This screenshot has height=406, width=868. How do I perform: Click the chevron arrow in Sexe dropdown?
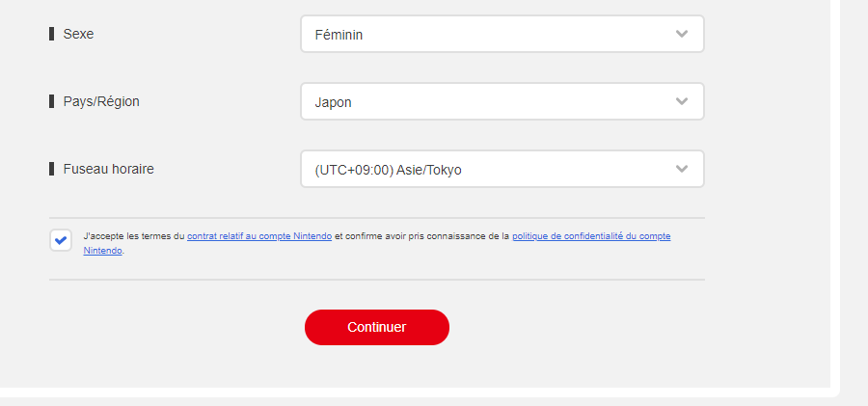click(682, 34)
